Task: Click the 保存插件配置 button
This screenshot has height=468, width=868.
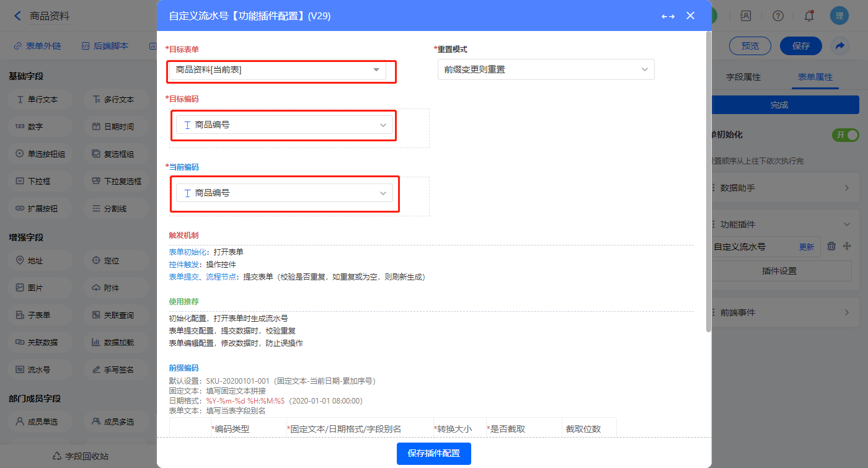Action: 433,453
